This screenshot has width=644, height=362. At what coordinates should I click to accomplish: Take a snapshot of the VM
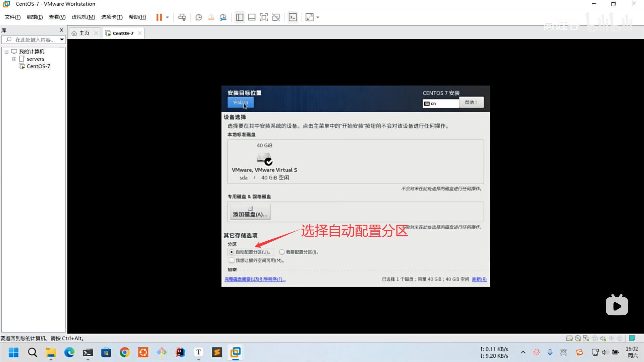199,17
